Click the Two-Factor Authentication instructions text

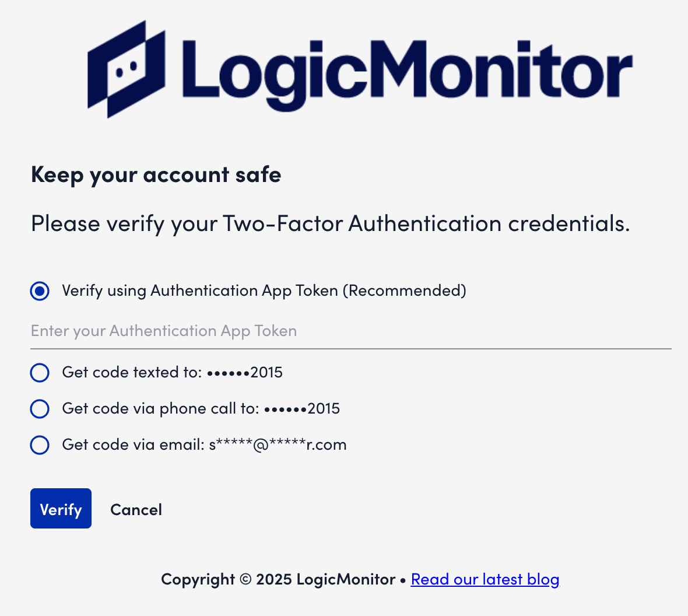[330, 223]
